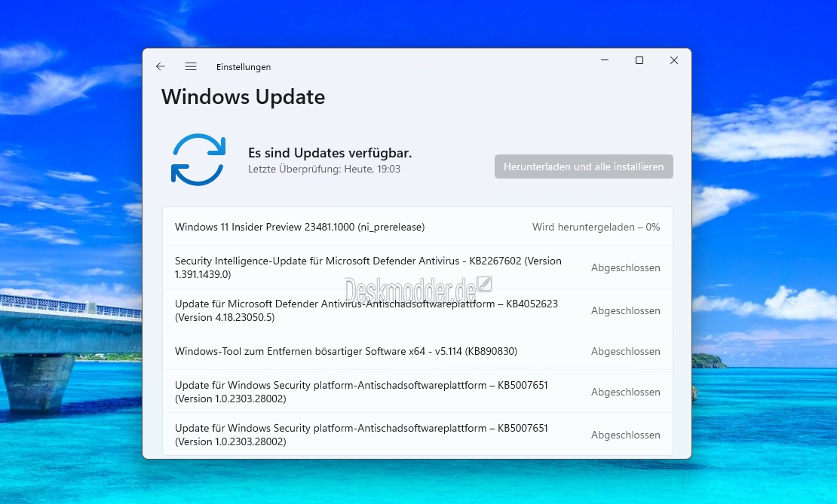
Task: Select Windows-Tool KB890830 row
Action: tap(418, 351)
